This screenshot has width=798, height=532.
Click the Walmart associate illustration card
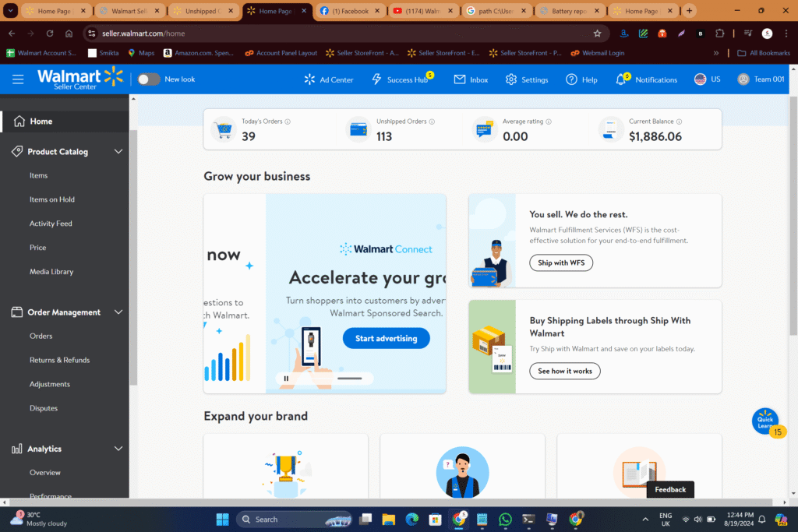(x=463, y=467)
